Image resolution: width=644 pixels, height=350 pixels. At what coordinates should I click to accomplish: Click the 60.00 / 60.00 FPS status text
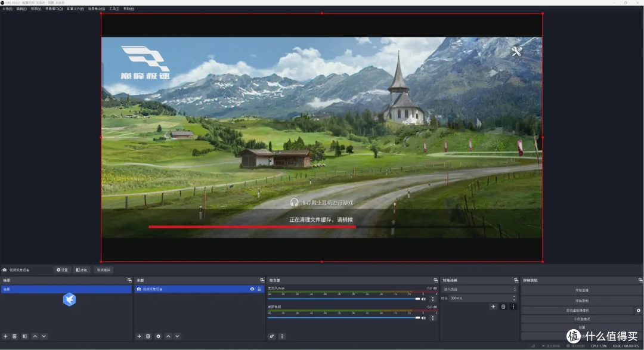626,346
